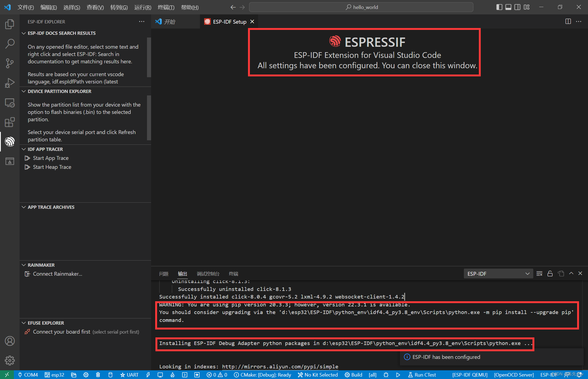Viewport: 588px width, 379px height.
Task: Click Connect your board first
Action: point(62,332)
